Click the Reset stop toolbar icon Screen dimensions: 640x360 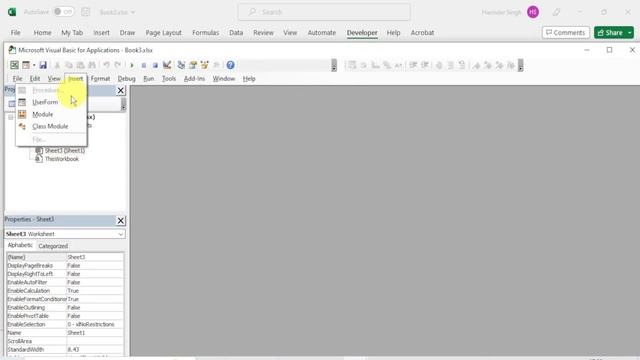155,65
